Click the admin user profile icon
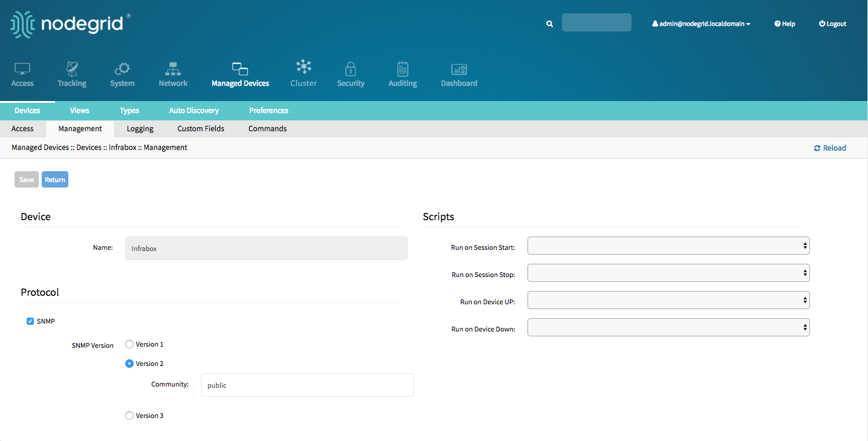 [x=654, y=24]
